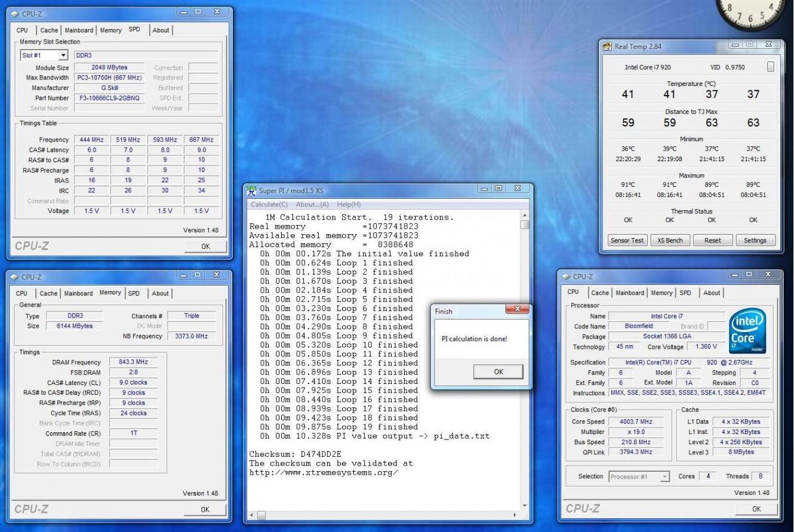Image resolution: width=794 pixels, height=532 pixels.
Task: Switch to SPD tab in CPU-tab CPU-Z window
Action: 685,293
